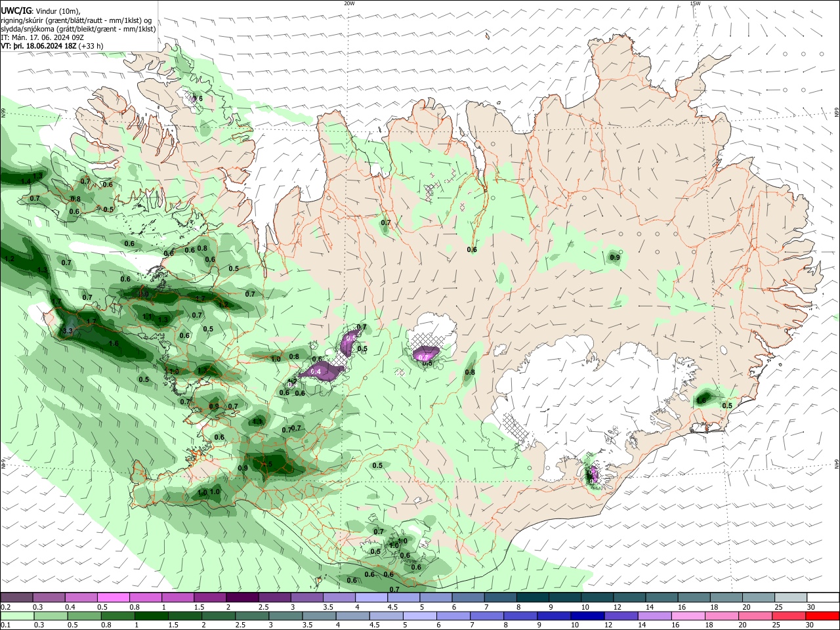The image size is (840, 630).
Task: Click the 3.3 precipitation value on the map
Action: click(68, 332)
